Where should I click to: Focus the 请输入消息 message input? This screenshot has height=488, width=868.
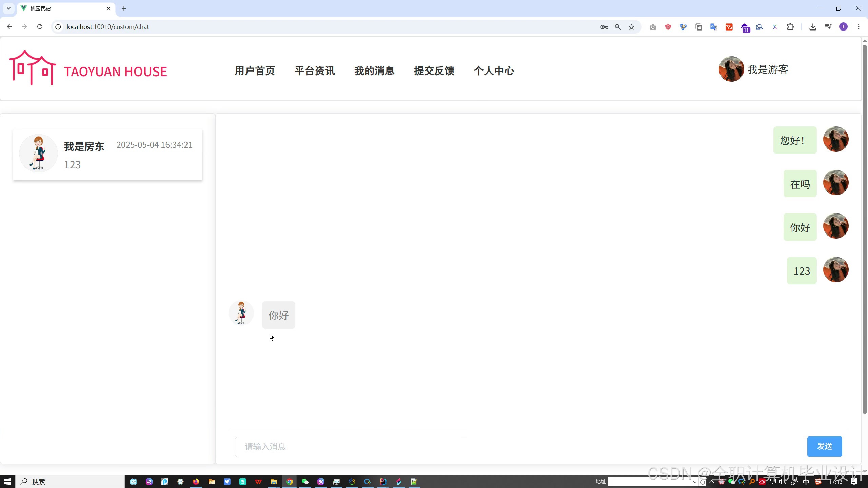click(520, 447)
